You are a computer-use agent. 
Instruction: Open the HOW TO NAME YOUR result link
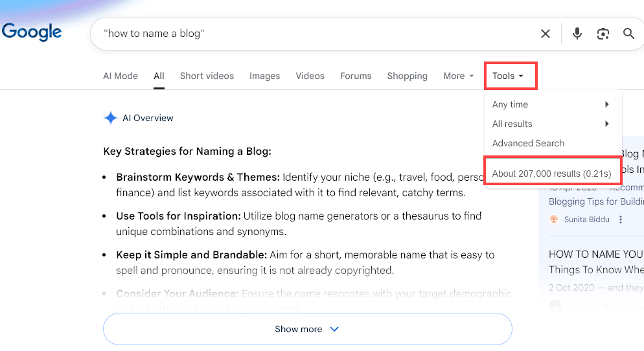tap(595, 254)
